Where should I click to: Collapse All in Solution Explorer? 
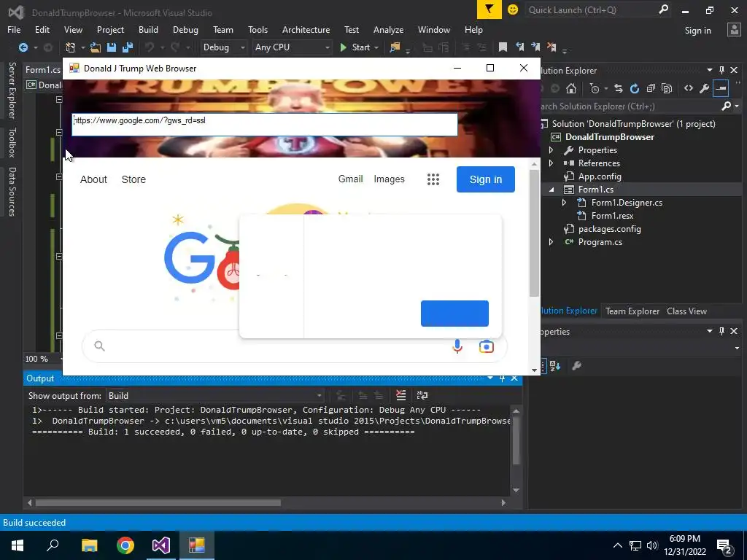[651, 88]
